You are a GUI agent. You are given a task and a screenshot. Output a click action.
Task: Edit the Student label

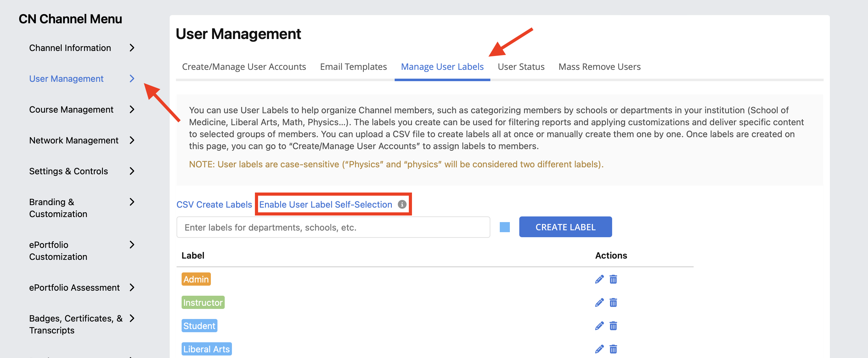(x=599, y=326)
